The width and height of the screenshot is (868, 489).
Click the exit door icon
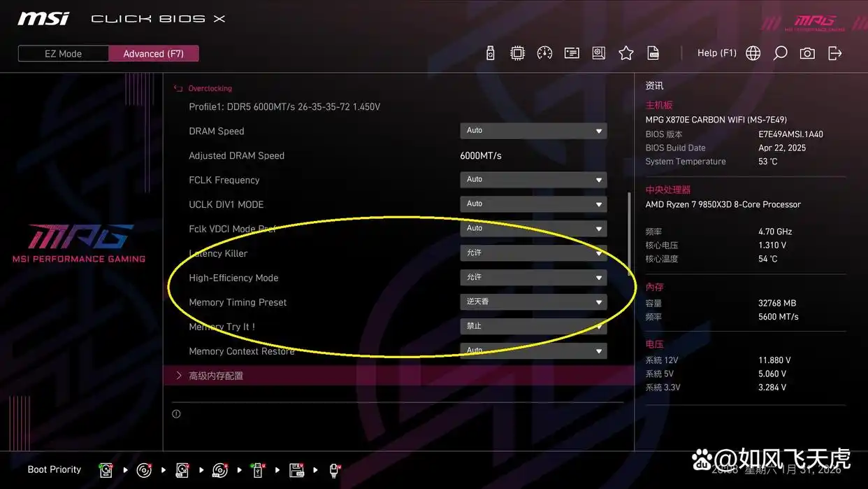coord(834,53)
